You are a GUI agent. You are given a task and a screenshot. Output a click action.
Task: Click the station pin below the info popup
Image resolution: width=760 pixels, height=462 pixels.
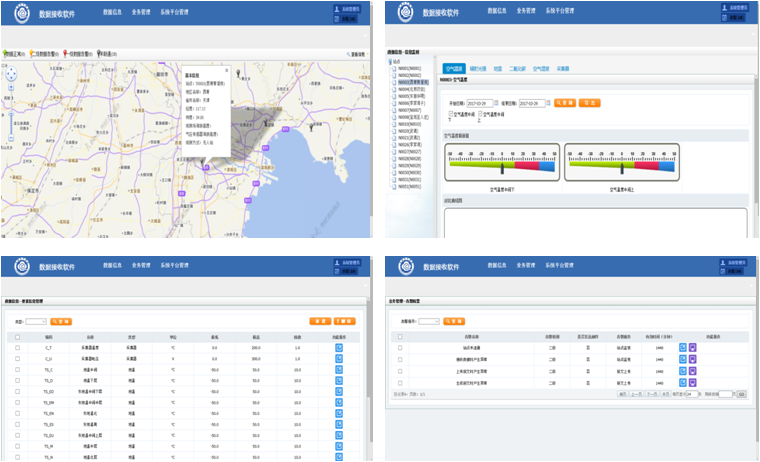[x=202, y=163]
